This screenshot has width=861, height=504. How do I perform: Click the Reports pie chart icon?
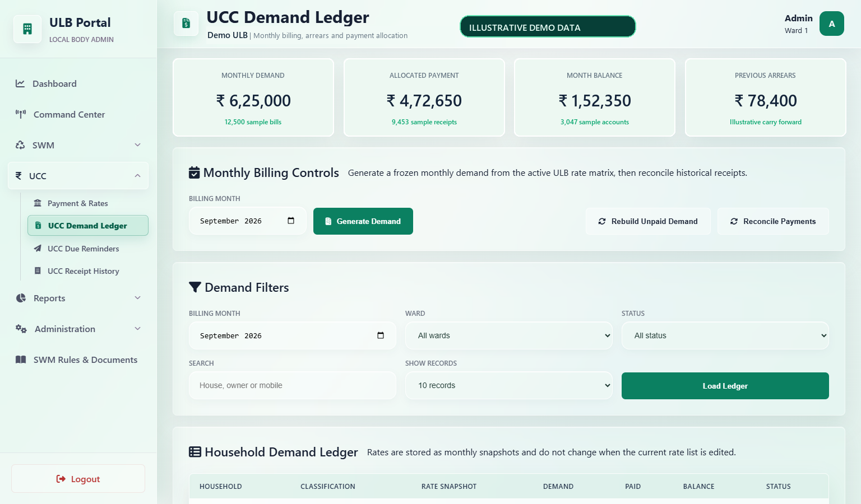pyautogui.click(x=21, y=298)
